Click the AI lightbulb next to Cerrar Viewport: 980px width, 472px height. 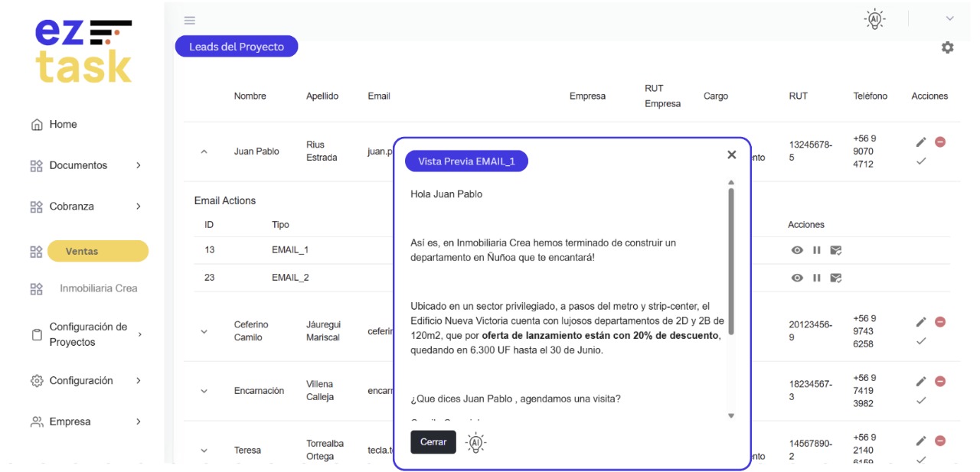click(x=476, y=442)
